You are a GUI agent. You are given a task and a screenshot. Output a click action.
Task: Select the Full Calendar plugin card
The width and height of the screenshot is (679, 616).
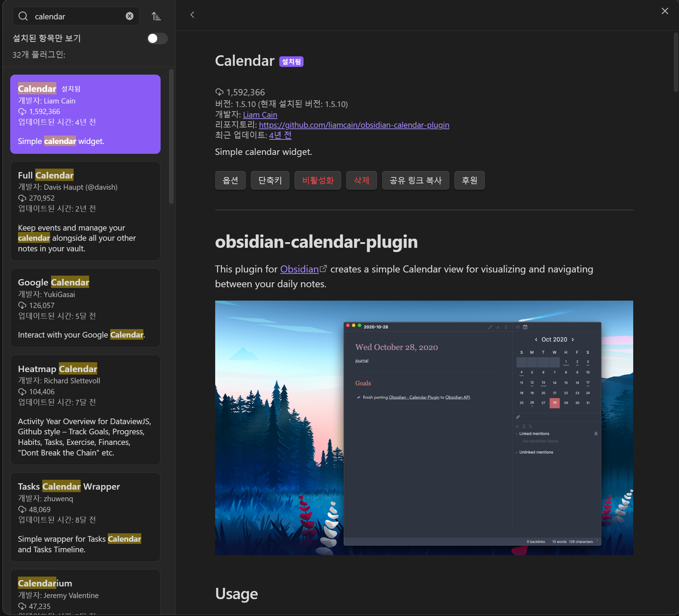pyautogui.click(x=85, y=211)
